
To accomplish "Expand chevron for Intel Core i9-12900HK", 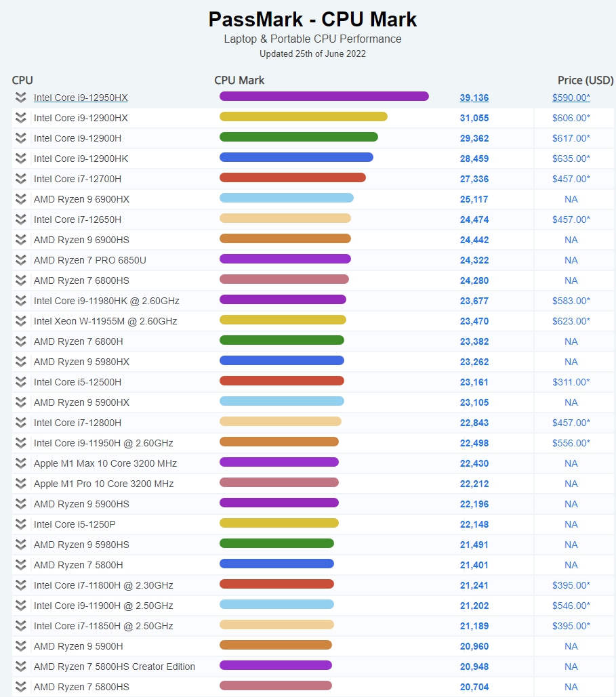I will (x=20, y=159).
